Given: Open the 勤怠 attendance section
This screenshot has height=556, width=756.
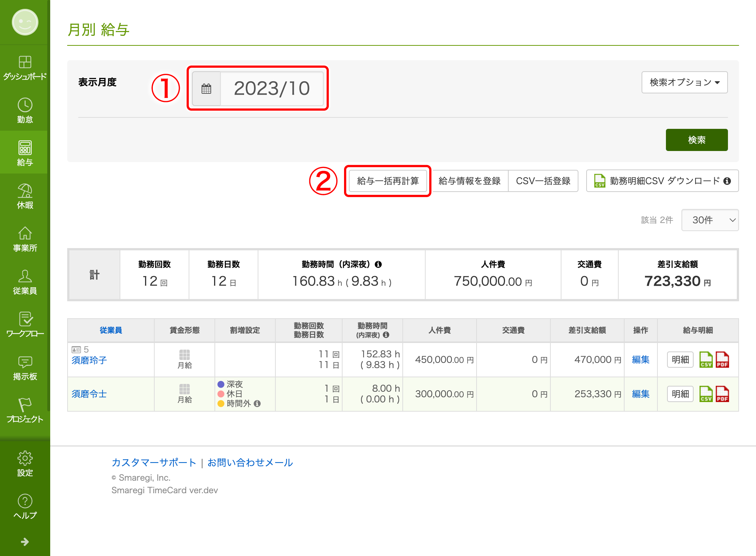Looking at the screenshot, I should (x=25, y=110).
